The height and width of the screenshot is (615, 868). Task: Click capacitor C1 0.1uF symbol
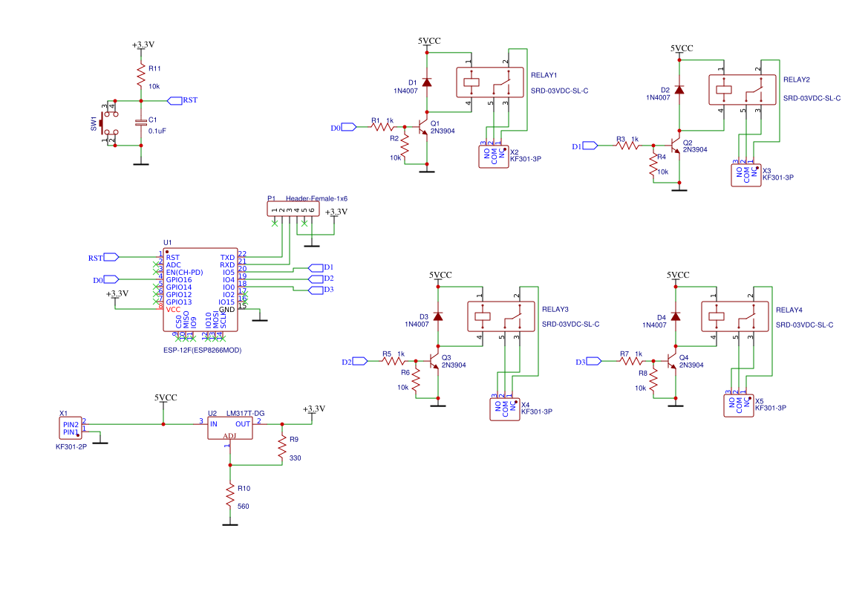[x=141, y=123]
